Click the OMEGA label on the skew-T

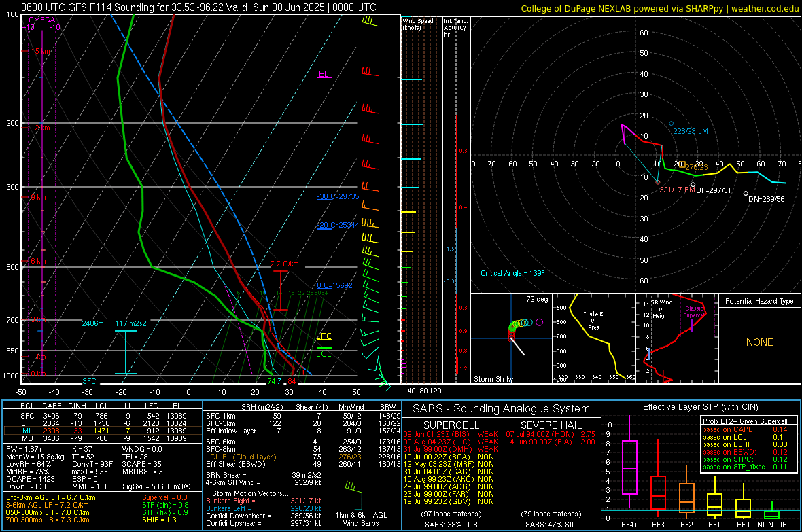pyautogui.click(x=41, y=20)
